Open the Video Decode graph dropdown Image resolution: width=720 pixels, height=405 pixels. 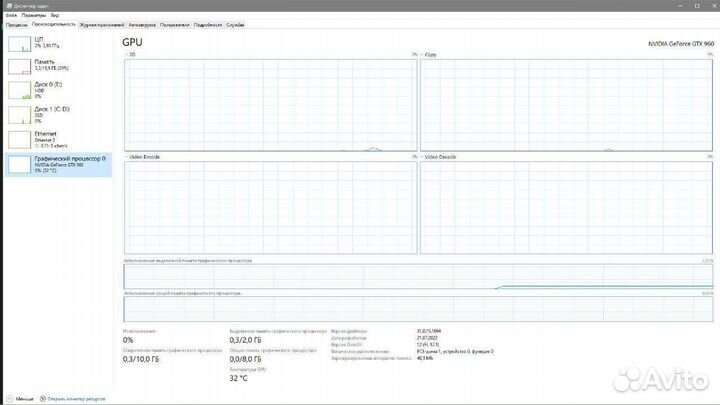pos(422,157)
